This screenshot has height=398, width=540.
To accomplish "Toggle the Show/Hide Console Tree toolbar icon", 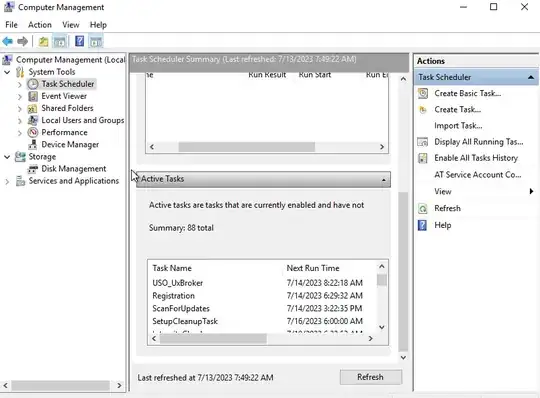I will (59, 42).
